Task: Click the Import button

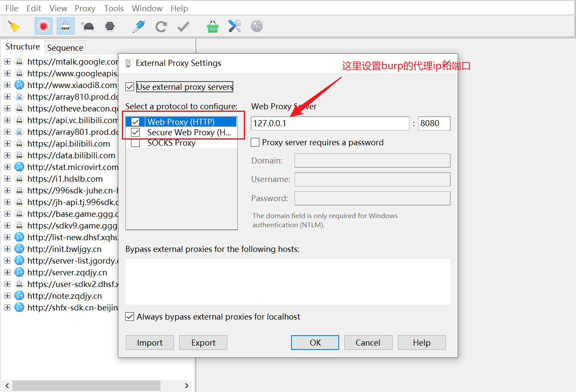Action: tap(150, 343)
